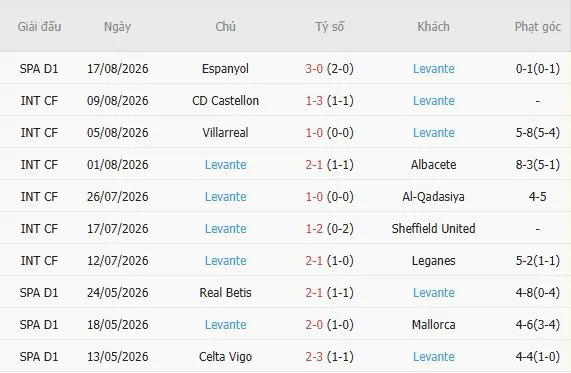This screenshot has height=373, width=571.
Task: Open Levante link in Espanyol match row
Action: pyautogui.click(x=433, y=69)
